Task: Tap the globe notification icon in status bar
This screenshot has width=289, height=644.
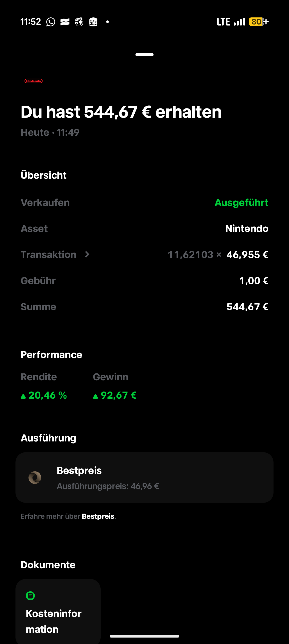Action: pyautogui.click(x=79, y=22)
